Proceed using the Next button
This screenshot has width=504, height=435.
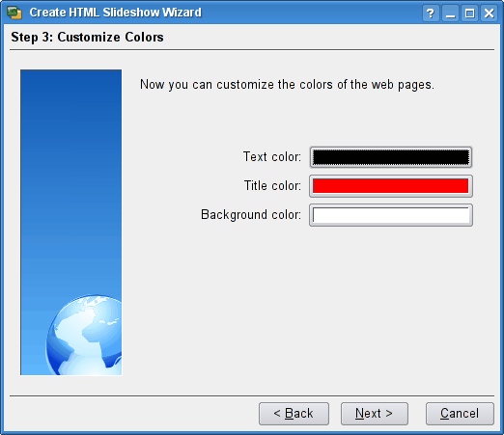point(375,414)
